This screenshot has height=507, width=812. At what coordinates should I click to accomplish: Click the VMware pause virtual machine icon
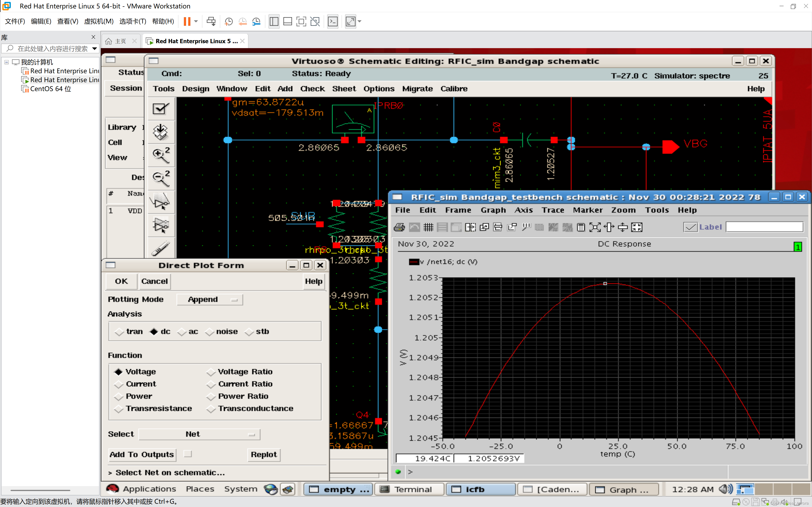[187, 21]
